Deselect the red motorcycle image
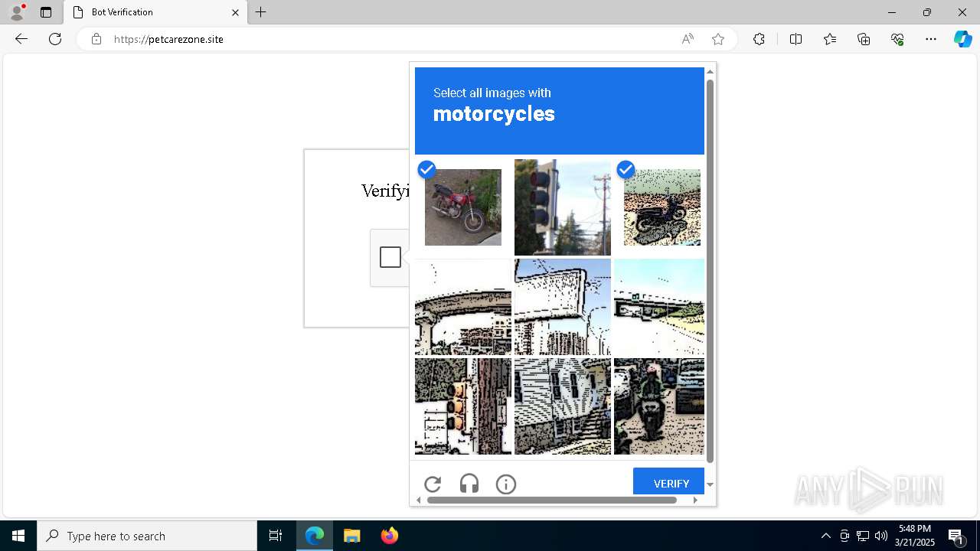Viewport: 980px width, 551px height. click(x=463, y=207)
